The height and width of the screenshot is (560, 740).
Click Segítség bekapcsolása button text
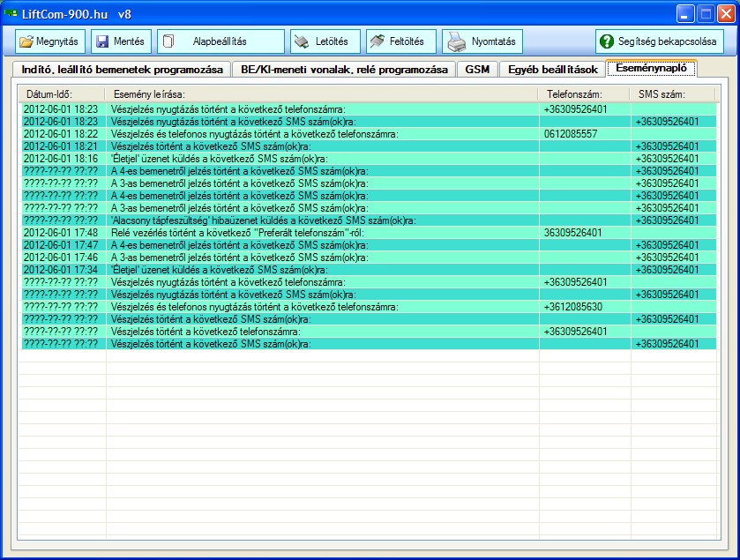tap(668, 41)
